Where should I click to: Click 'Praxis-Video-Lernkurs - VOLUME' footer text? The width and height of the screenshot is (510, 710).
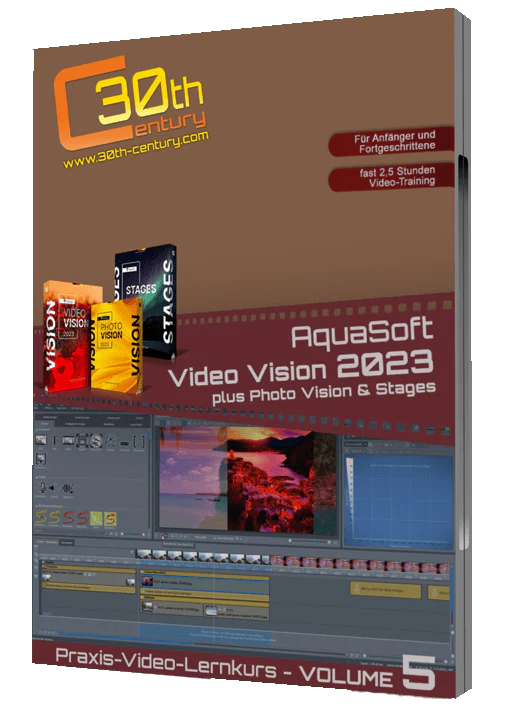[x=224, y=667]
